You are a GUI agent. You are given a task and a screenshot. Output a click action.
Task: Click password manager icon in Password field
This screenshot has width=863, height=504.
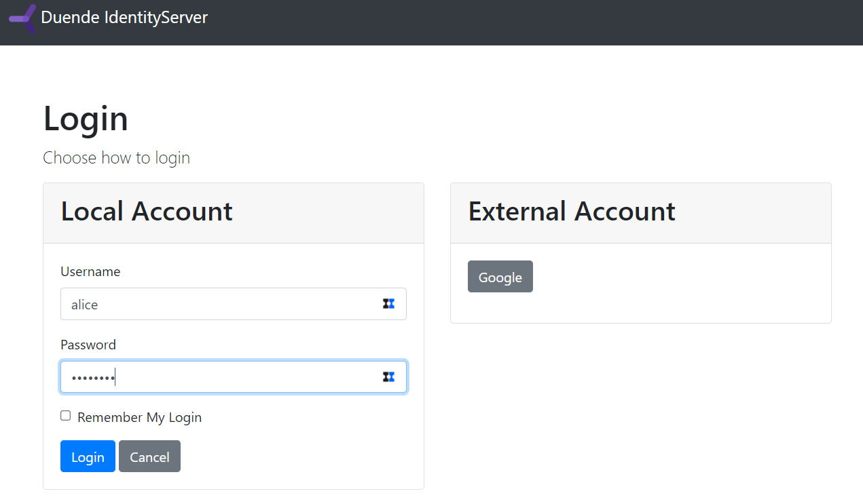coord(388,377)
